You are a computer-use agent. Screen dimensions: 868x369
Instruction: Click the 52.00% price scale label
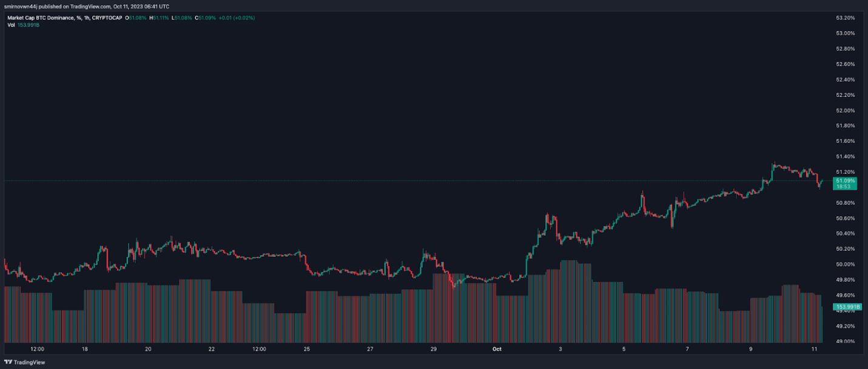point(845,110)
